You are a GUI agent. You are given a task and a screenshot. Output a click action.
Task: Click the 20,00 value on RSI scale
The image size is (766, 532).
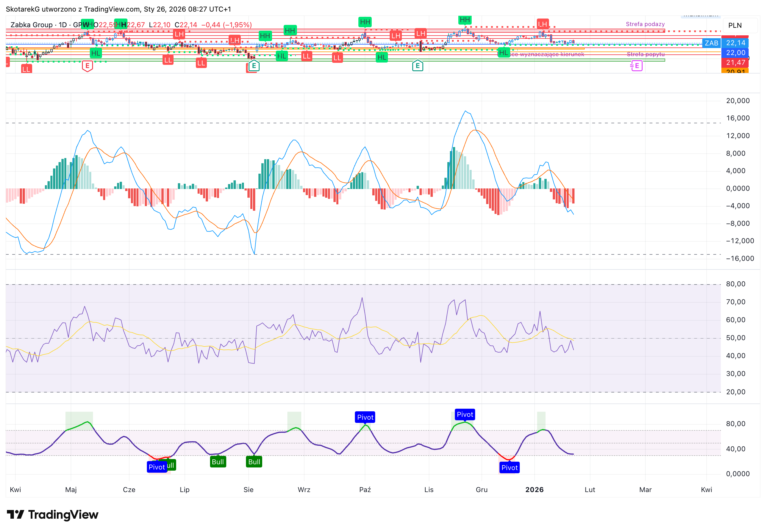click(x=736, y=392)
